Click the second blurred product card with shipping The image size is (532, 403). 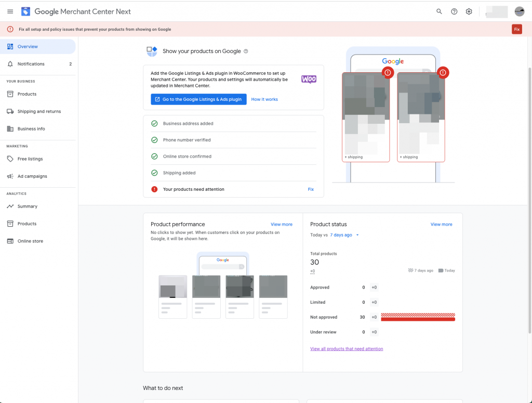coord(421,117)
